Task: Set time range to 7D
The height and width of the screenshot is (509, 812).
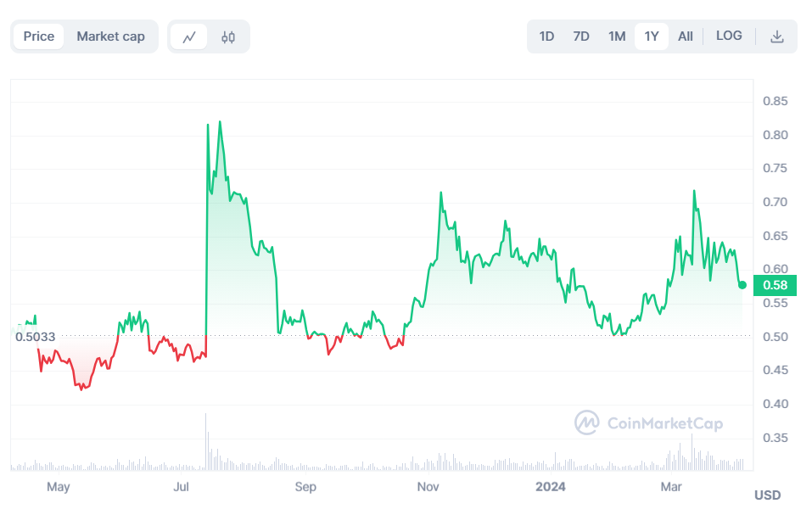Action: [x=581, y=36]
